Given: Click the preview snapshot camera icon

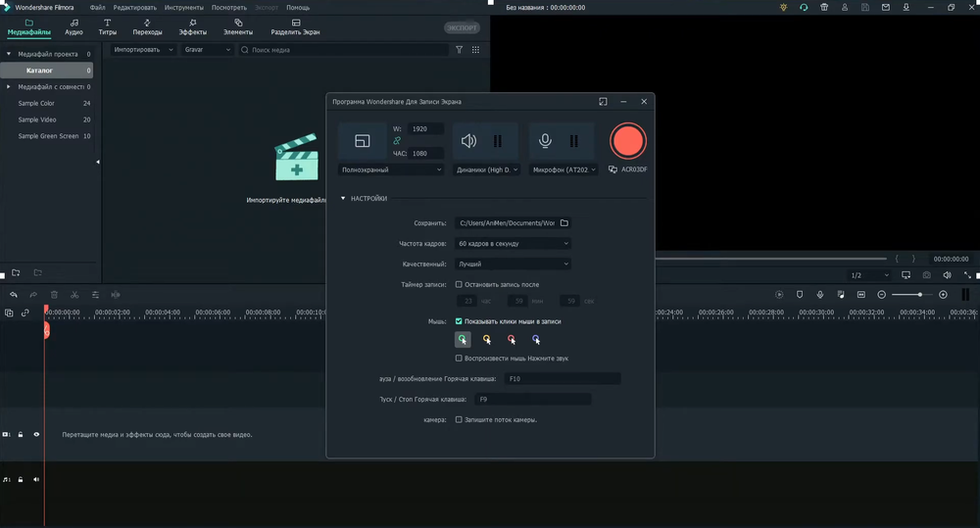Looking at the screenshot, I should [927, 275].
